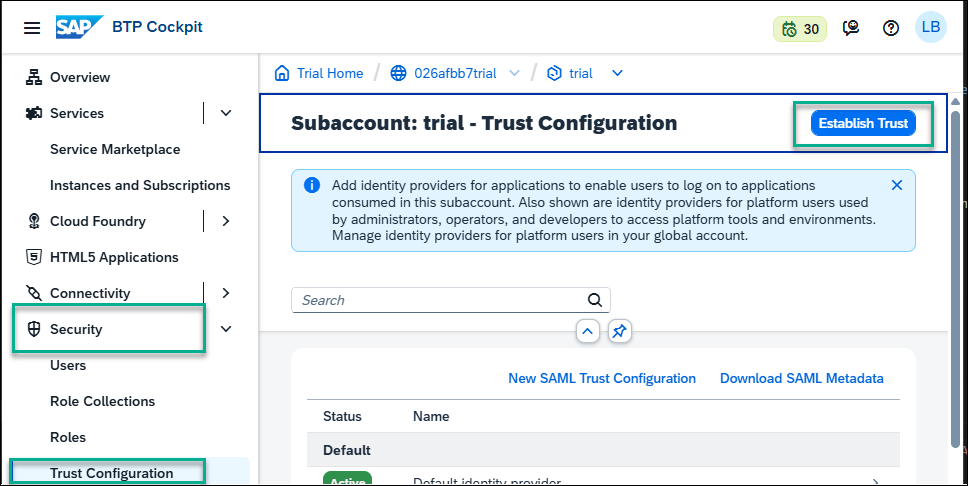Open the help question mark icon
Screen dimensions: 968x486
(891, 28)
